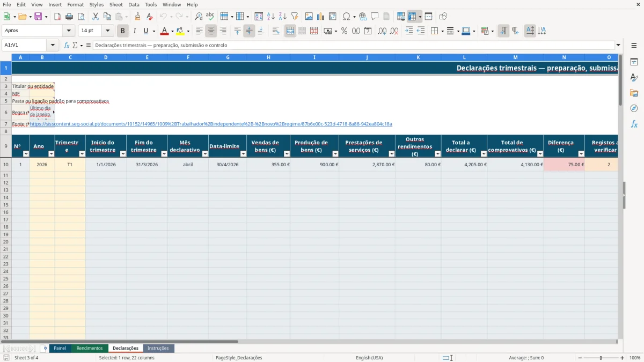
Task: Cut the selected cells
Action: [x=96, y=17]
